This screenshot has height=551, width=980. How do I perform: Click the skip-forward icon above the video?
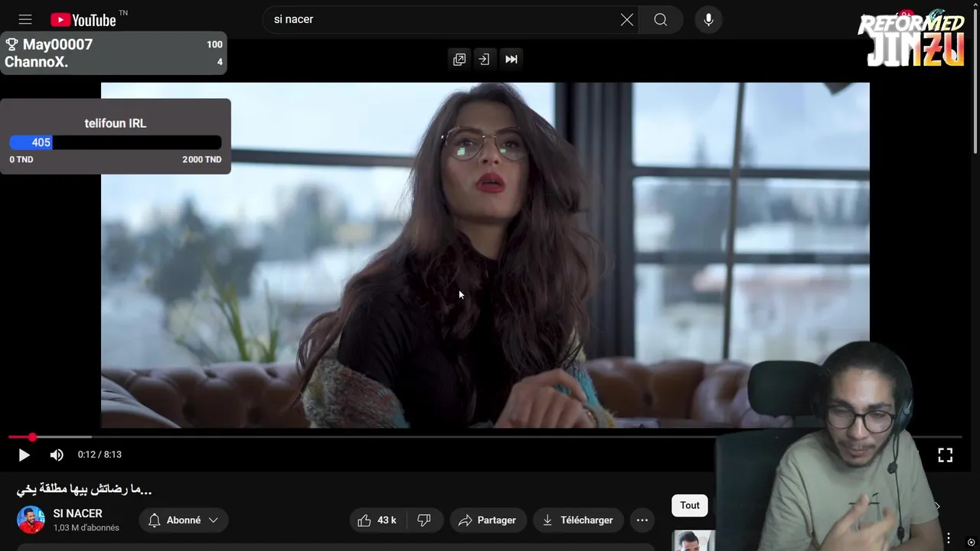tap(511, 59)
